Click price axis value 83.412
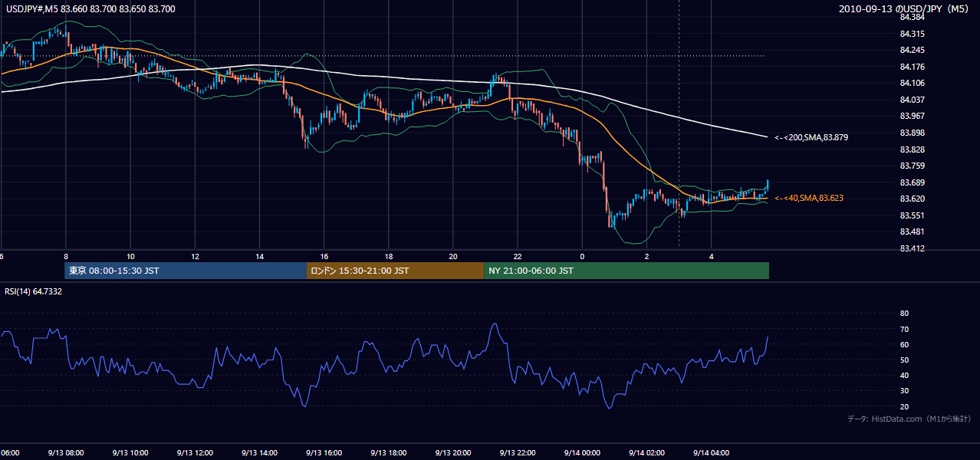The width and height of the screenshot is (980, 460). 912,248
